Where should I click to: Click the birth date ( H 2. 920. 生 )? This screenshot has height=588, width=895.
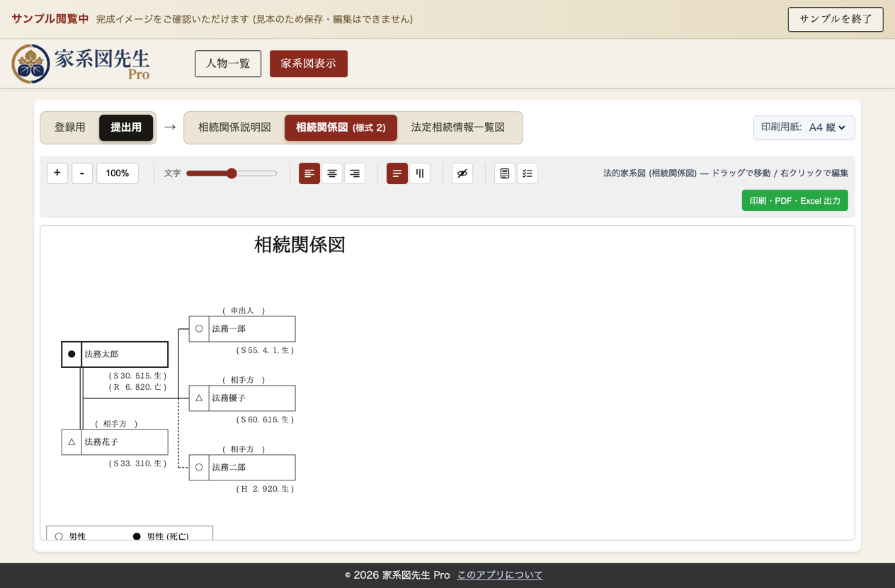tap(265, 489)
